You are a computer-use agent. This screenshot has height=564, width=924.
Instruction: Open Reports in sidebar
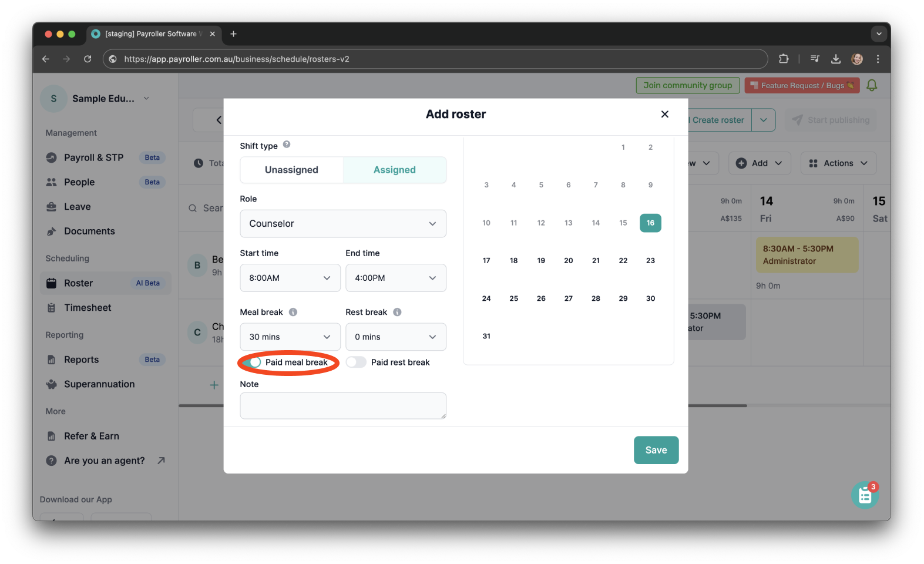click(106, 360)
